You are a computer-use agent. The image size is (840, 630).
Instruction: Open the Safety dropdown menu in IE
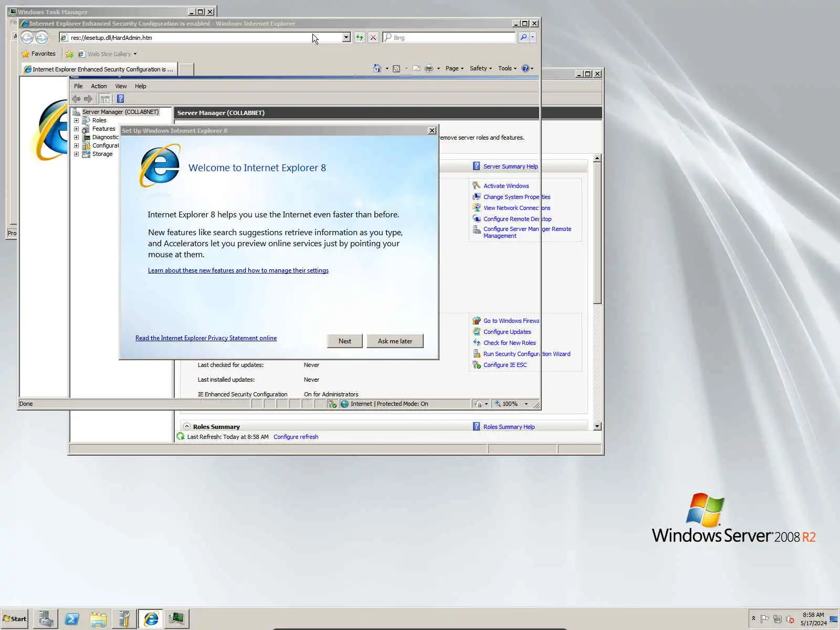click(480, 68)
